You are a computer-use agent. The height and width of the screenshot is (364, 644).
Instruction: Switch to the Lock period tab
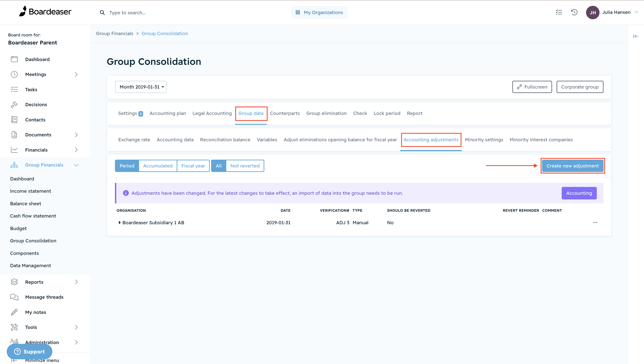pos(387,113)
